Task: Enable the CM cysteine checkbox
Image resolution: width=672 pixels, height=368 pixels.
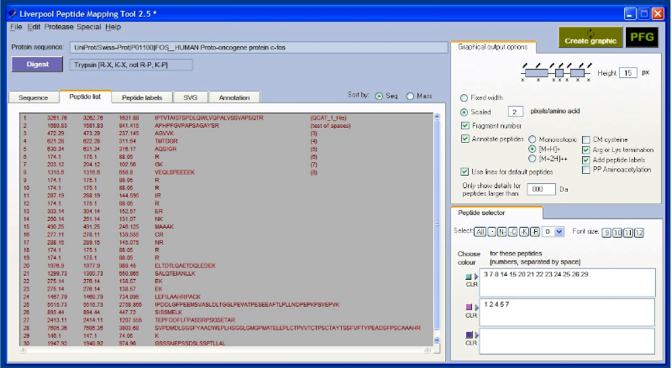Action: [586, 140]
